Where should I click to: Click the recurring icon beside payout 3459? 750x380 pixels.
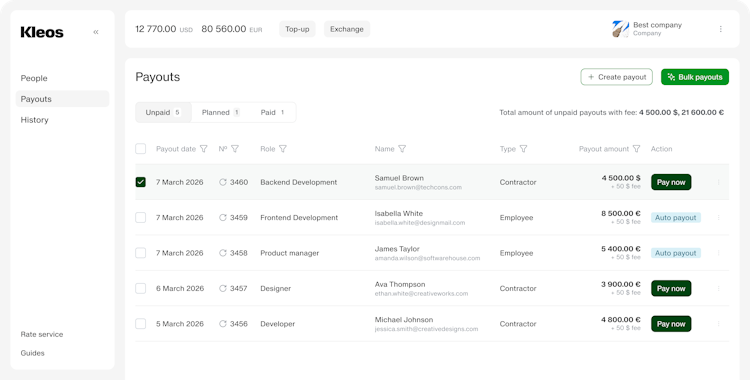click(222, 218)
